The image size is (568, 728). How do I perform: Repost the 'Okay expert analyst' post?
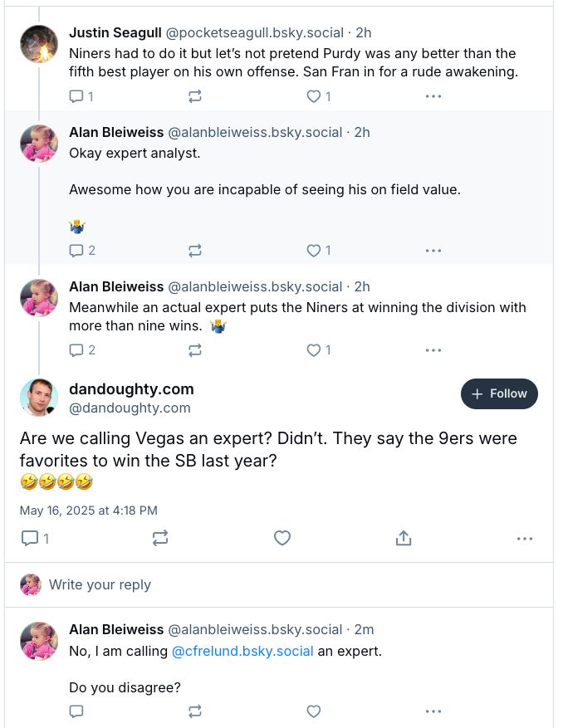click(x=194, y=251)
